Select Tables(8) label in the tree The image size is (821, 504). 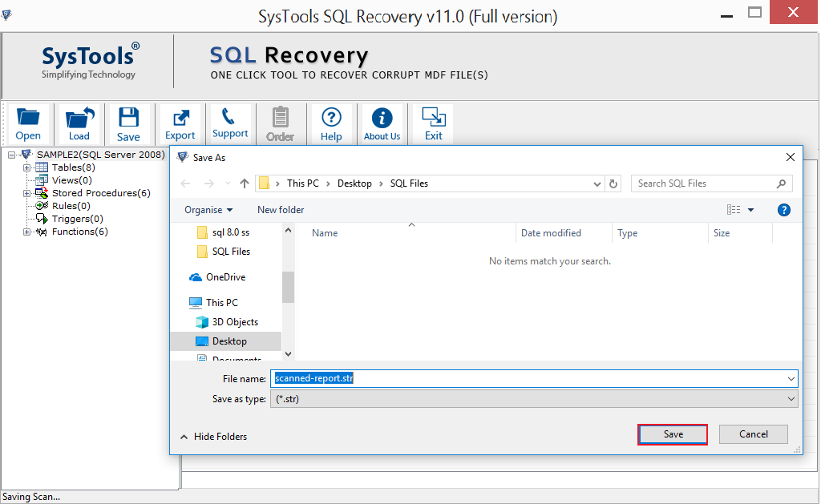coord(73,167)
